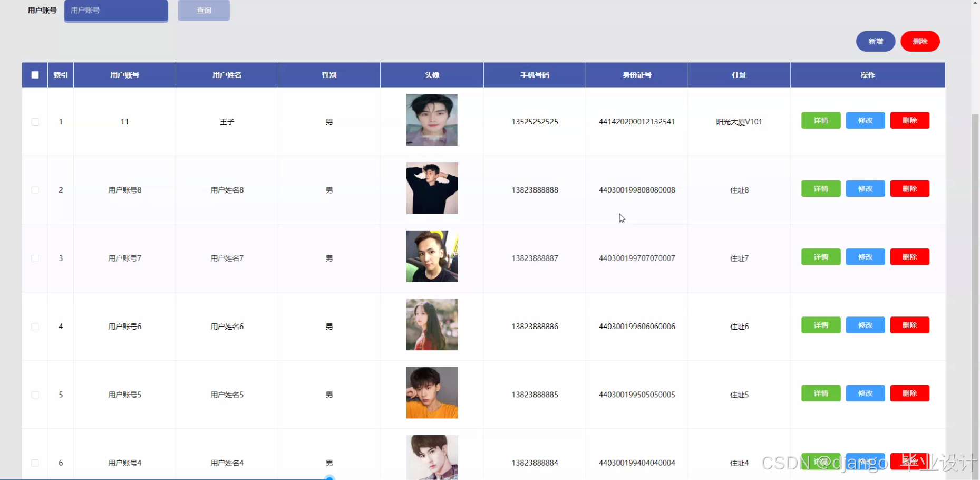Click the avatar thumbnail of 用户姓名4
The height and width of the screenshot is (480, 980).
432,457
